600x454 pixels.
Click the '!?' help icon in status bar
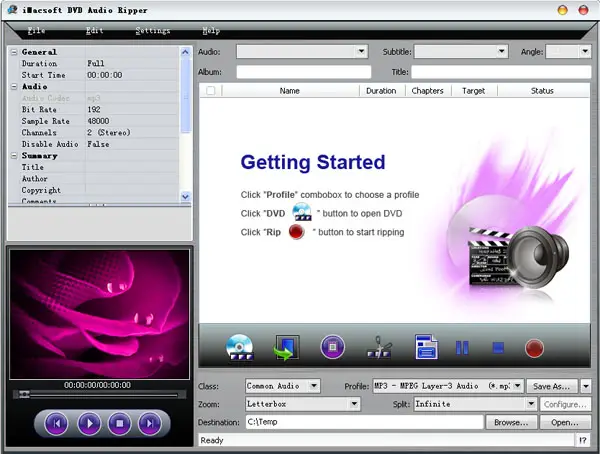(583, 440)
